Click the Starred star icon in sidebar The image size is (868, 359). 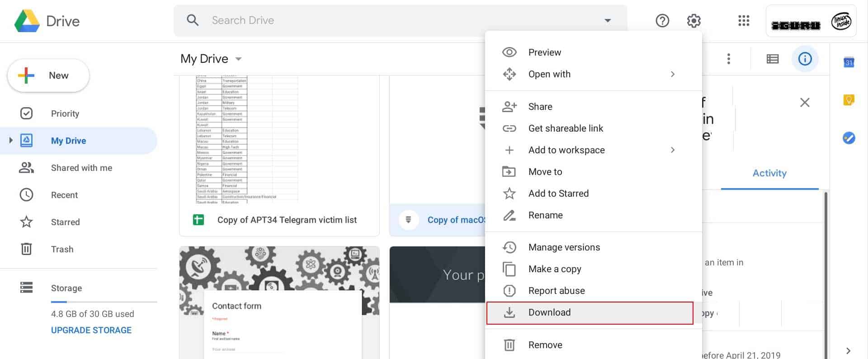[x=27, y=222]
